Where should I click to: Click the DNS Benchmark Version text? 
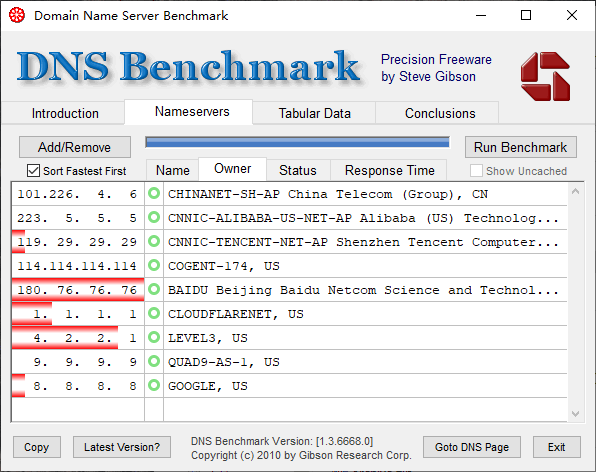[282, 441]
